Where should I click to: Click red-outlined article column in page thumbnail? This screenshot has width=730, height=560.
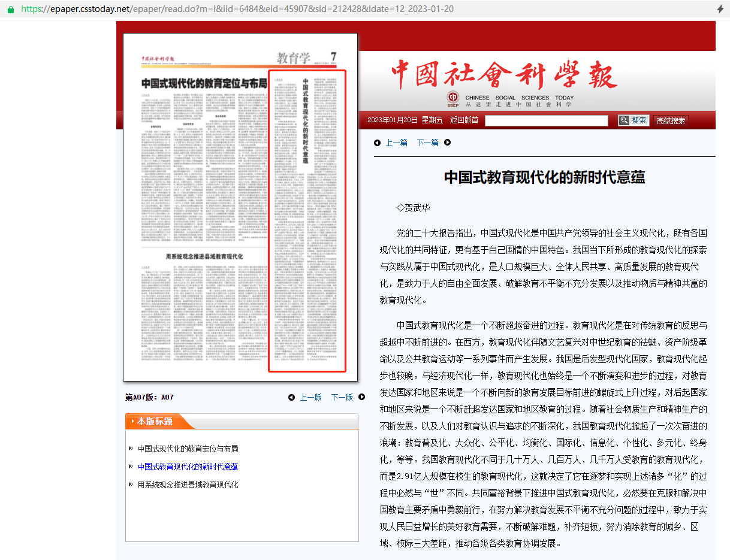tap(307, 221)
